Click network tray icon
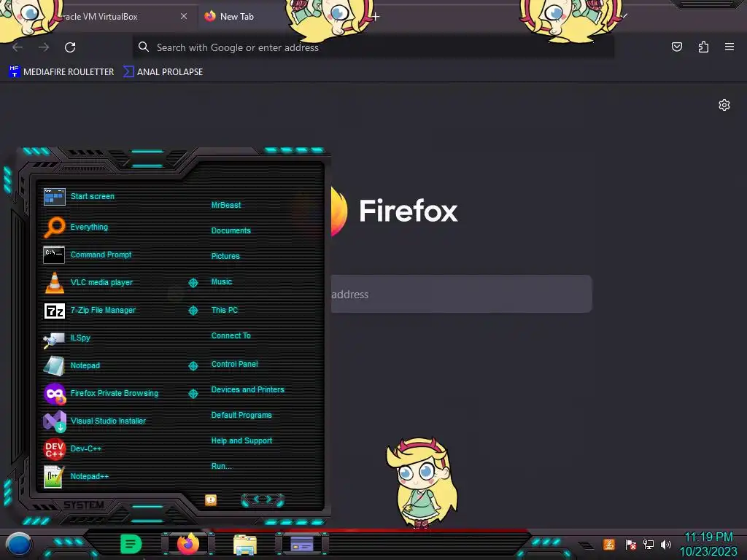Viewport: 747px width, 560px height. pyautogui.click(x=648, y=544)
